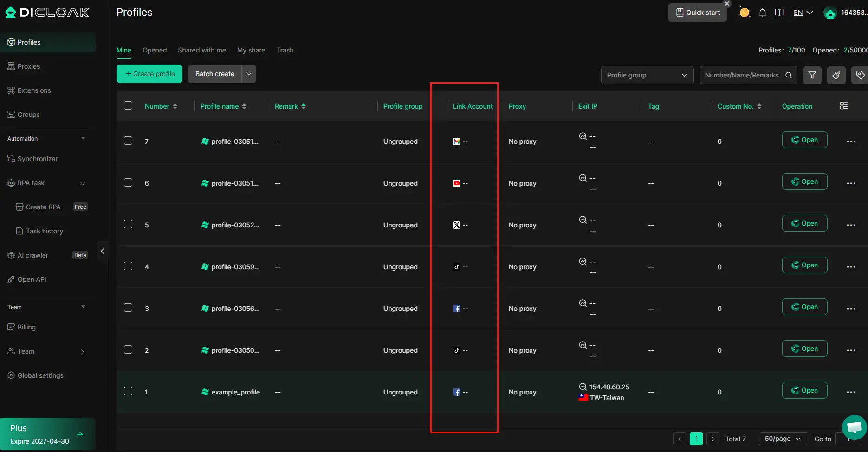
Task: Click the Create profile button
Action: coord(149,74)
